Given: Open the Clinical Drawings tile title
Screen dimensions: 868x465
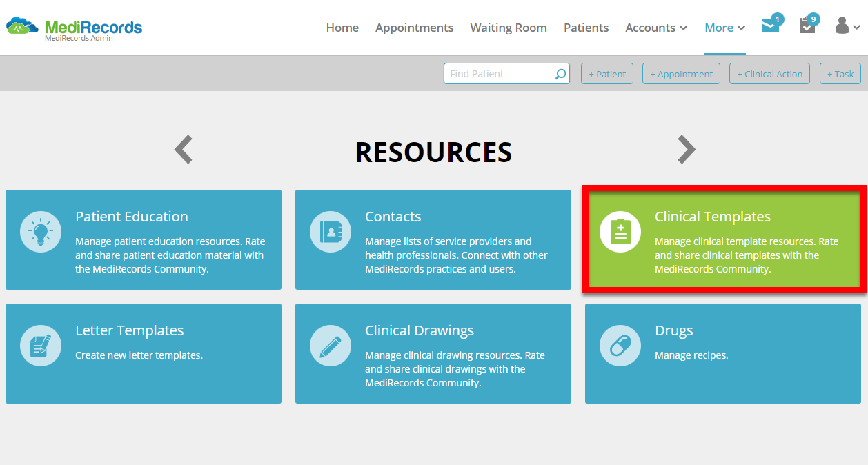Looking at the screenshot, I should [420, 330].
